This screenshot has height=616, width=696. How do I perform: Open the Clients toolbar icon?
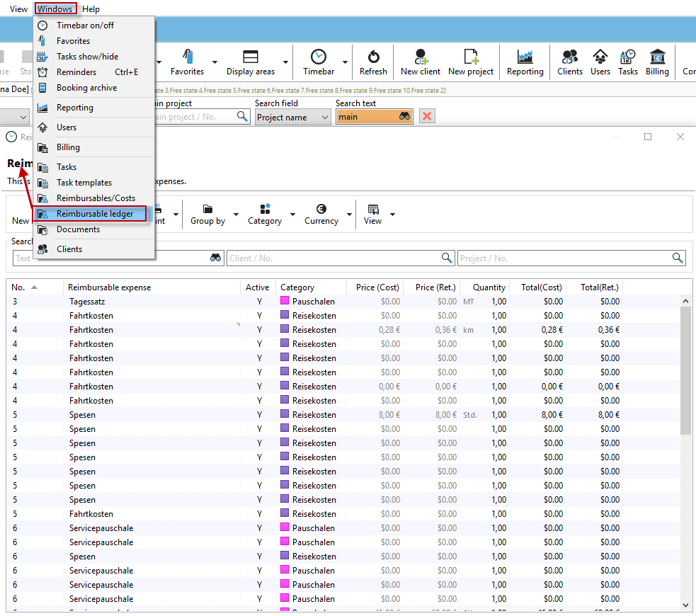coord(569,62)
